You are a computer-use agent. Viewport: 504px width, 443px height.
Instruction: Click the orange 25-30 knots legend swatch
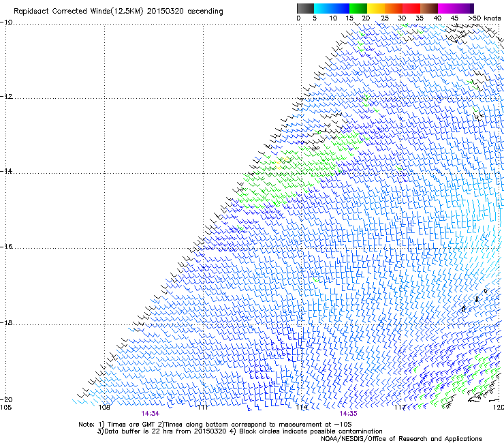point(394,8)
